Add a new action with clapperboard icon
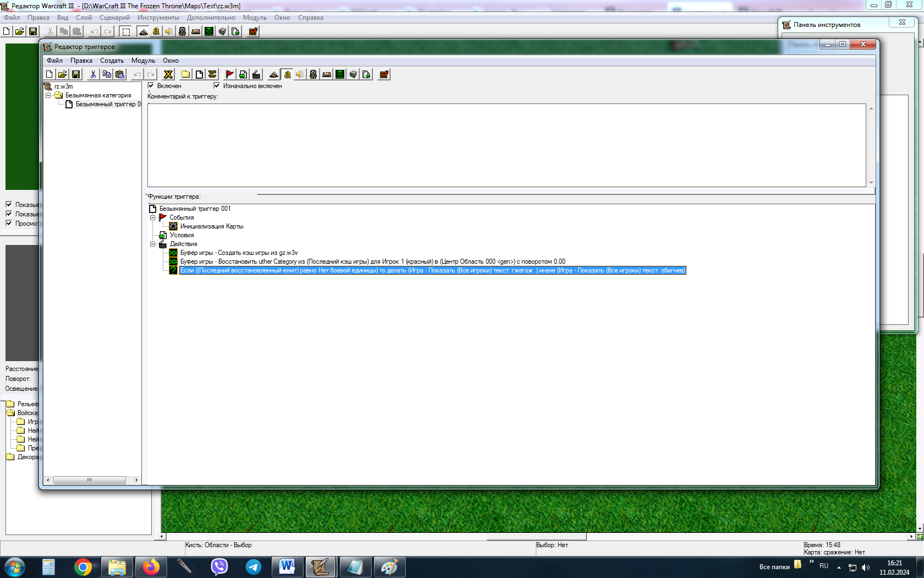The image size is (924, 578). (256, 74)
